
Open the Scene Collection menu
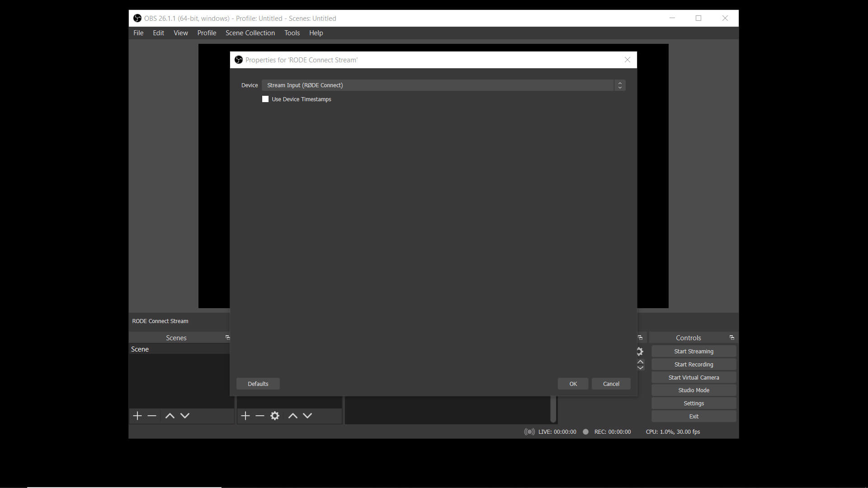pyautogui.click(x=250, y=33)
